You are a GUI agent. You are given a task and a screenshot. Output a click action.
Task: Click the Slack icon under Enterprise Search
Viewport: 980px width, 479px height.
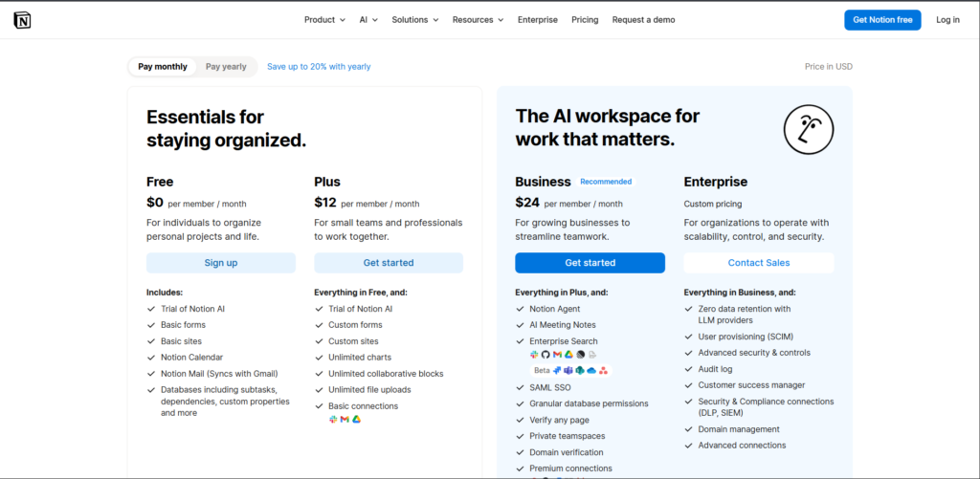534,355
